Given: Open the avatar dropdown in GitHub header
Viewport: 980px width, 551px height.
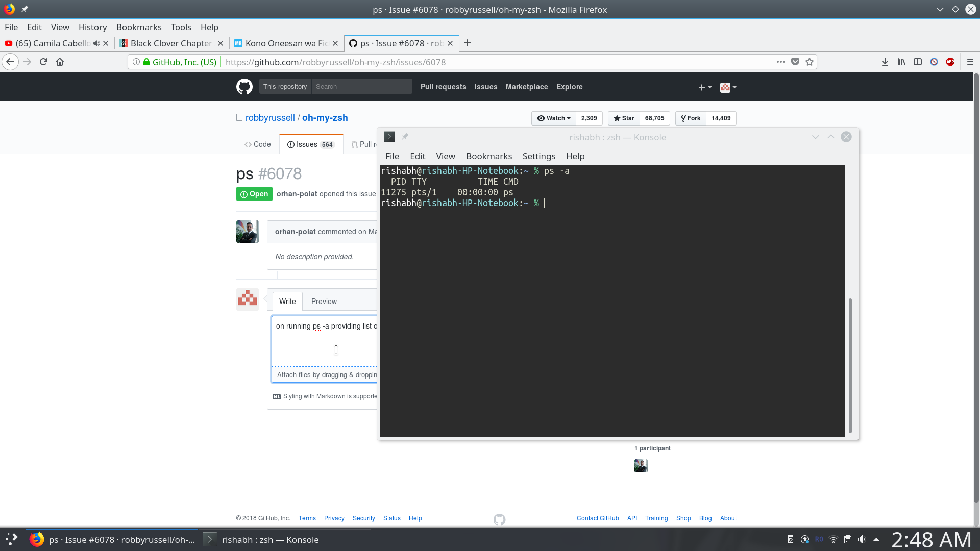Looking at the screenshot, I should coord(728,87).
